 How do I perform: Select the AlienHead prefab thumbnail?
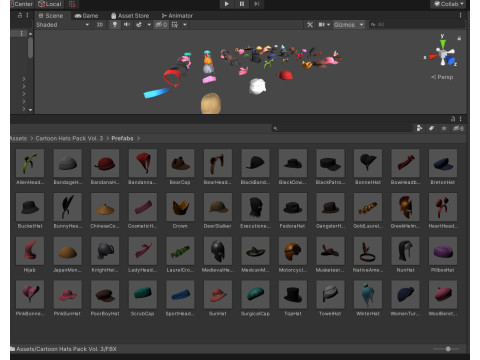[30, 163]
